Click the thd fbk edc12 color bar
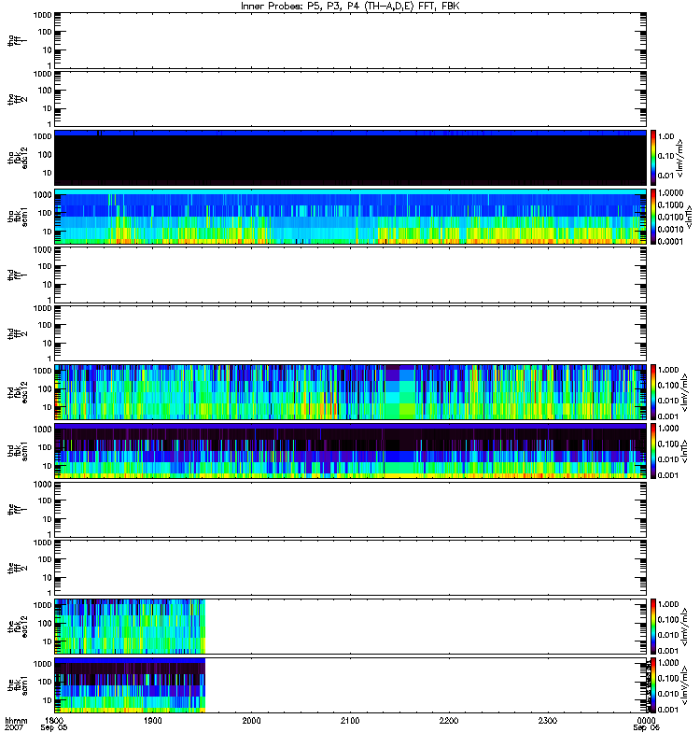700x747 pixels. click(653, 392)
